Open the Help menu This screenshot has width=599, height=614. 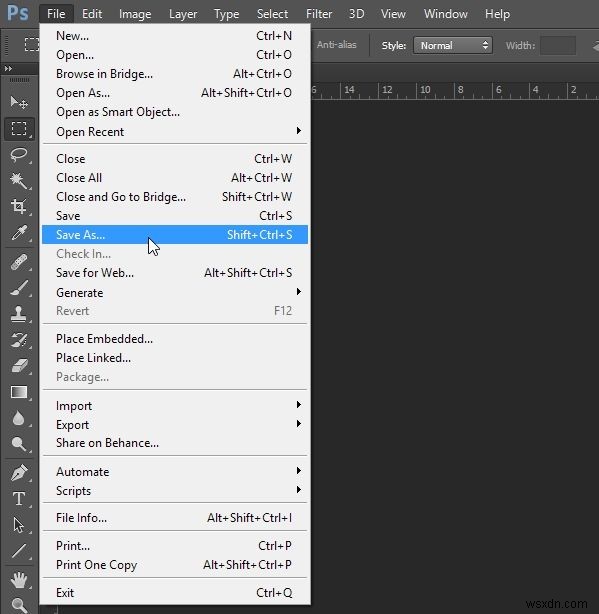click(497, 14)
